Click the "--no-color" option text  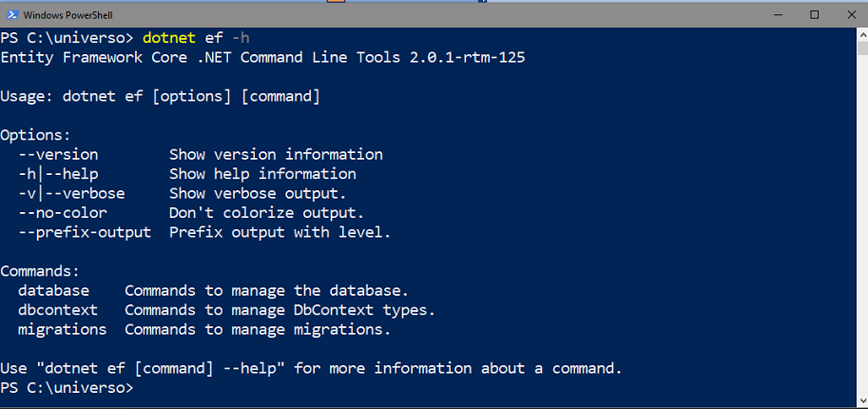(x=63, y=213)
